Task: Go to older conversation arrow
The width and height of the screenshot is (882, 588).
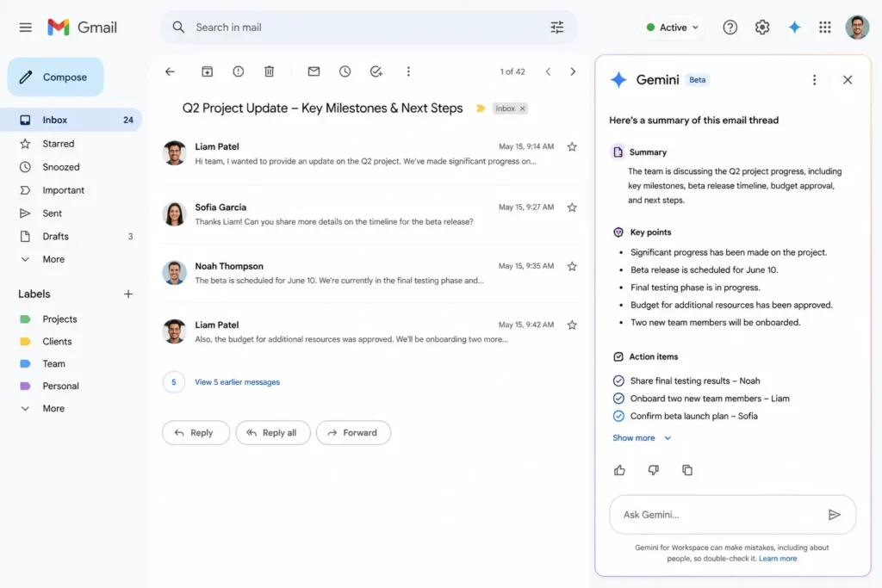Action: pos(573,71)
